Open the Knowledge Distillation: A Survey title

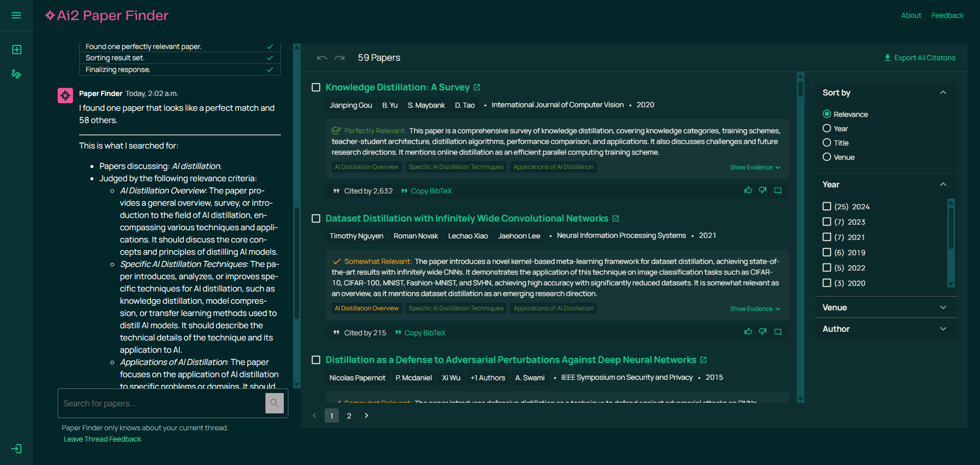[x=398, y=87]
